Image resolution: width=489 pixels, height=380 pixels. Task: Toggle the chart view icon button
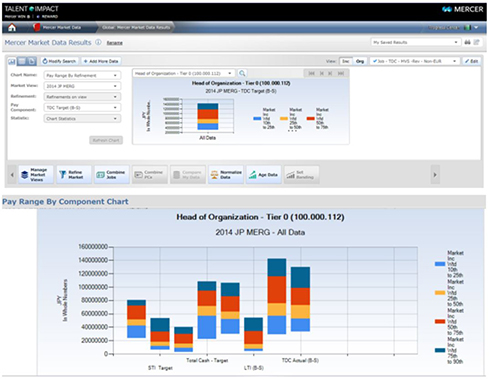tap(12, 61)
